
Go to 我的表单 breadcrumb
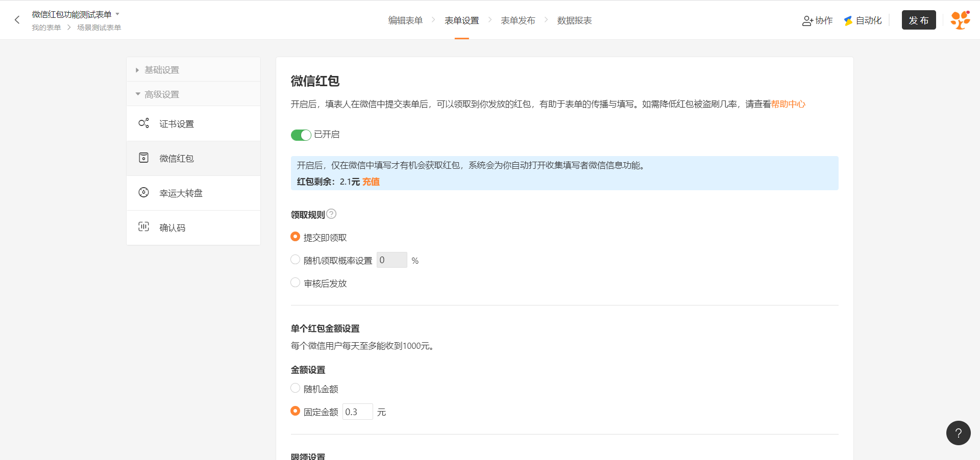(x=46, y=28)
